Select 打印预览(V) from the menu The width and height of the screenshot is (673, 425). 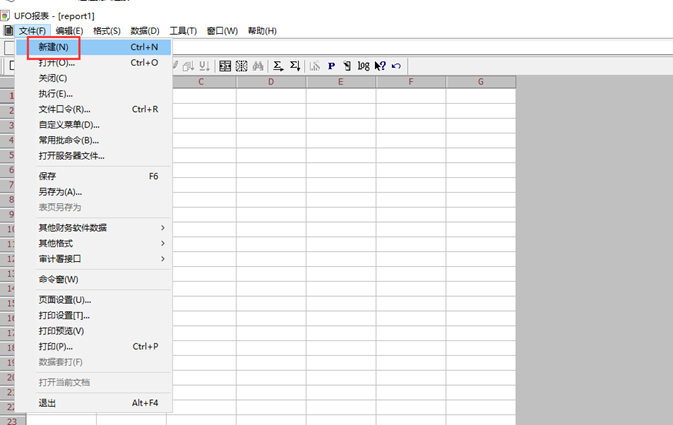[x=62, y=331]
